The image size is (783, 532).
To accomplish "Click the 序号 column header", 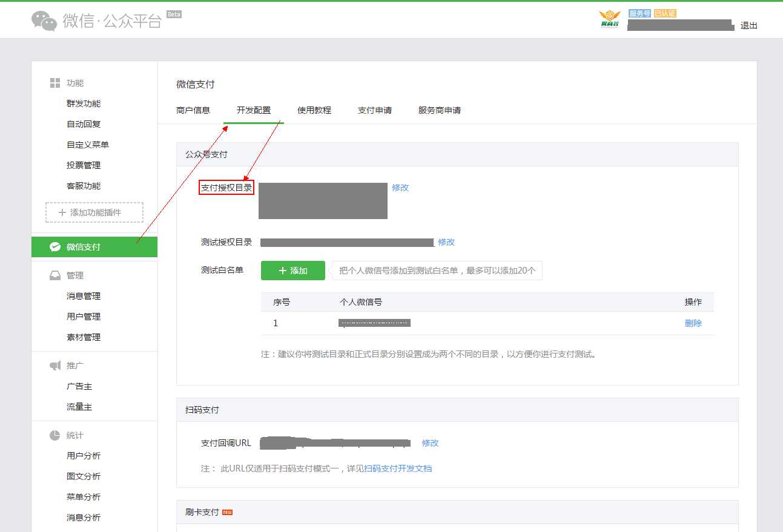I will pos(282,302).
